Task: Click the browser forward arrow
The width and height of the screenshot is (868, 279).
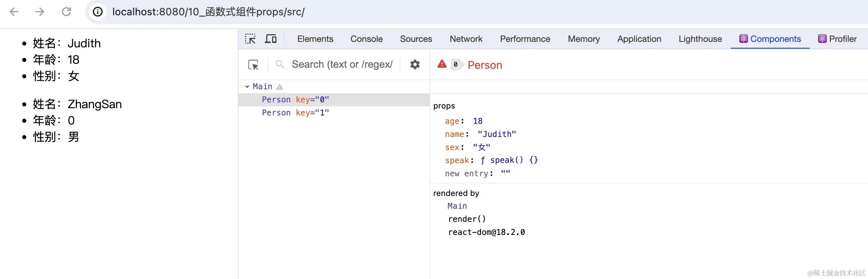Action: (40, 12)
